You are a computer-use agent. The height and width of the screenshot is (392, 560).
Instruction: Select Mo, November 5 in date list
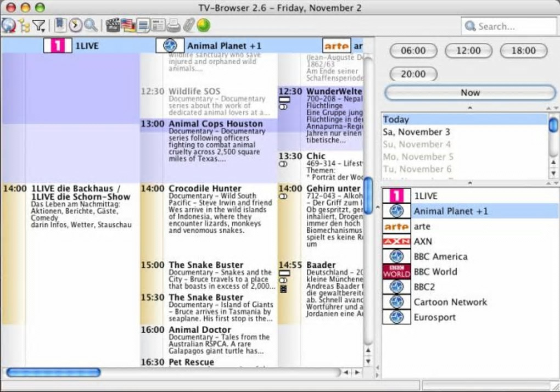[x=464, y=156]
